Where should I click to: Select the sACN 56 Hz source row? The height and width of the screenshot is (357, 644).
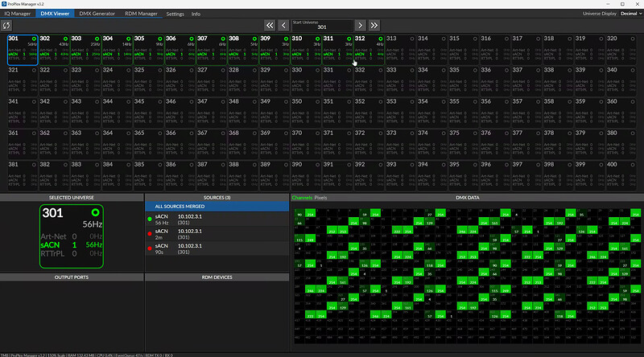pos(217,220)
